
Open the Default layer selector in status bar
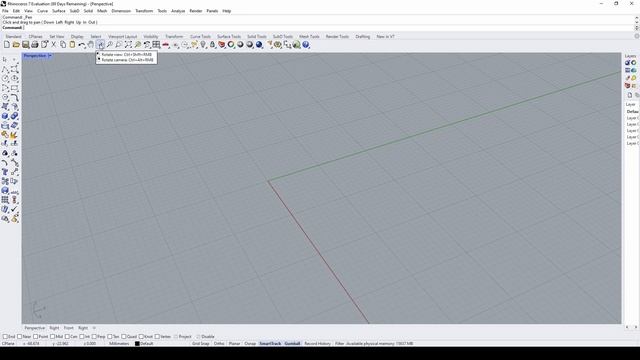click(x=147, y=344)
